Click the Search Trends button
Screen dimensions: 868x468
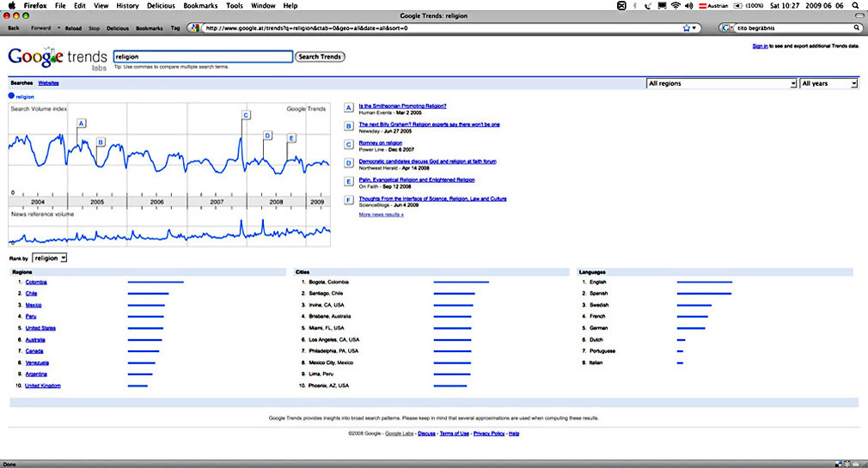point(320,57)
